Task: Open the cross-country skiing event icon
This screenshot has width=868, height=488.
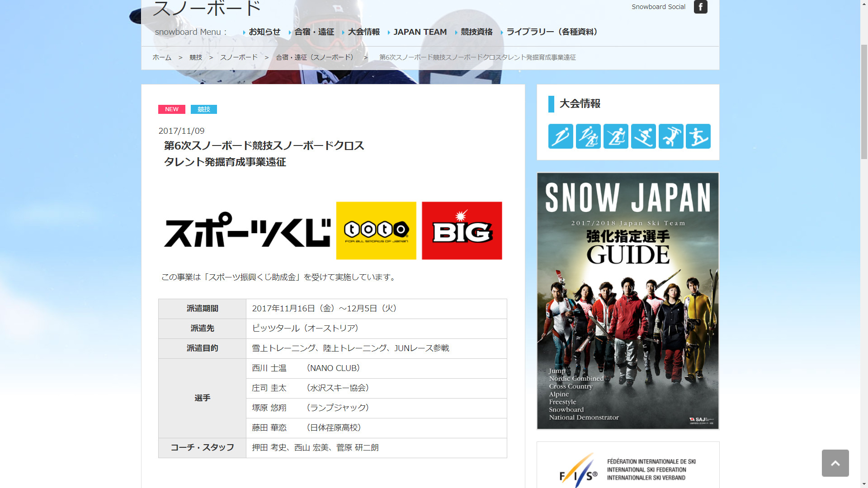Action: (x=616, y=136)
